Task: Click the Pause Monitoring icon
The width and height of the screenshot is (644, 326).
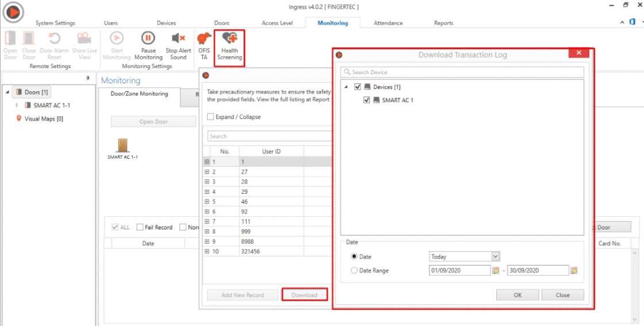Action: [148, 38]
